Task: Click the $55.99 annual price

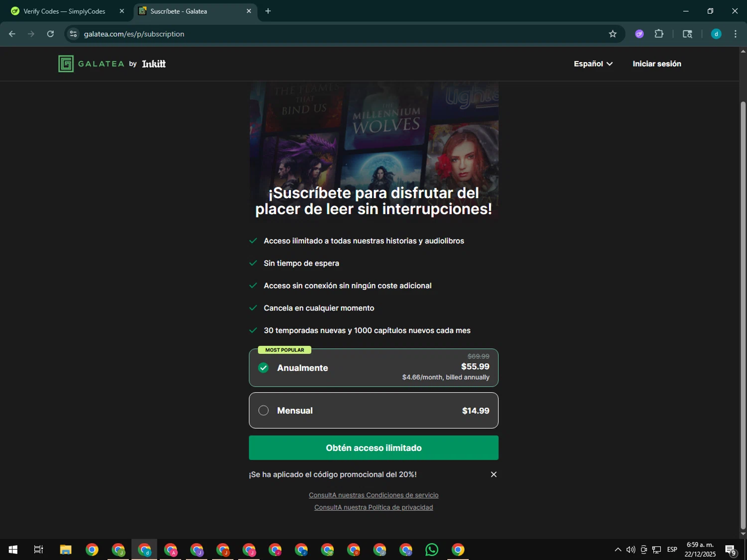Action: (475, 366)
